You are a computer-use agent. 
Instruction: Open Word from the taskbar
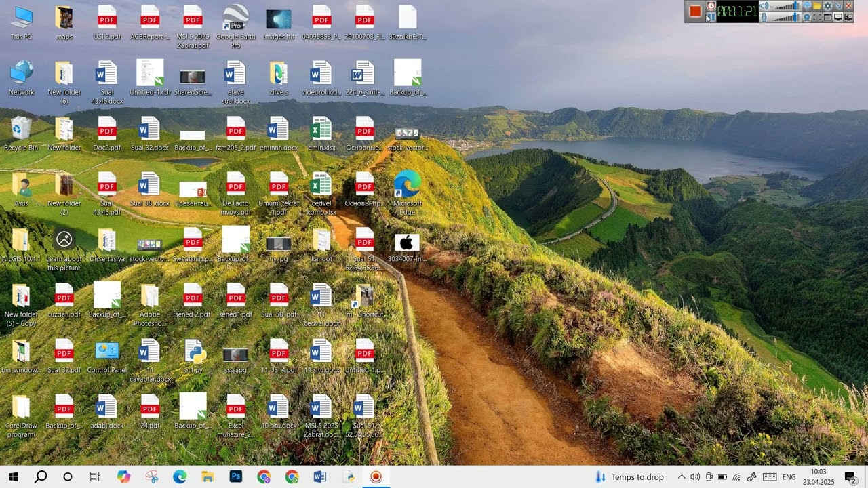[x=319, y=476]
